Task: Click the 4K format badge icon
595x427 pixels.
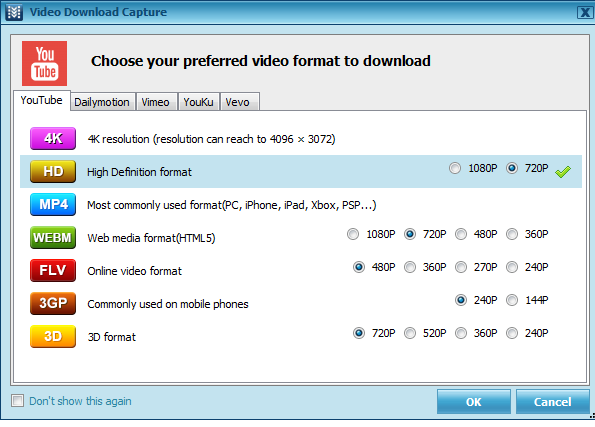Action: [x=53, y=139]
